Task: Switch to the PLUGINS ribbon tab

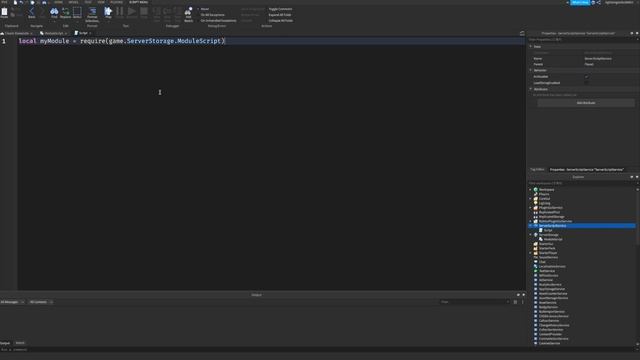Action: click(116, 2)
